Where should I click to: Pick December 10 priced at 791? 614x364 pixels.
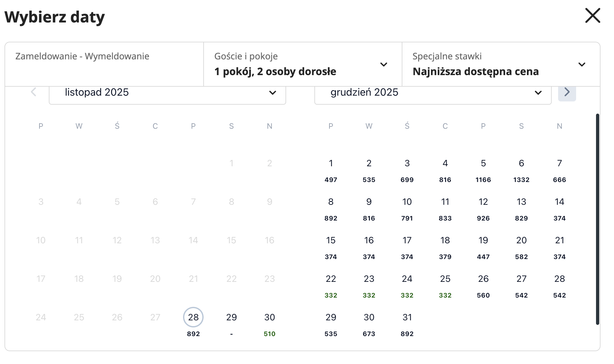[x=407, y=207]
